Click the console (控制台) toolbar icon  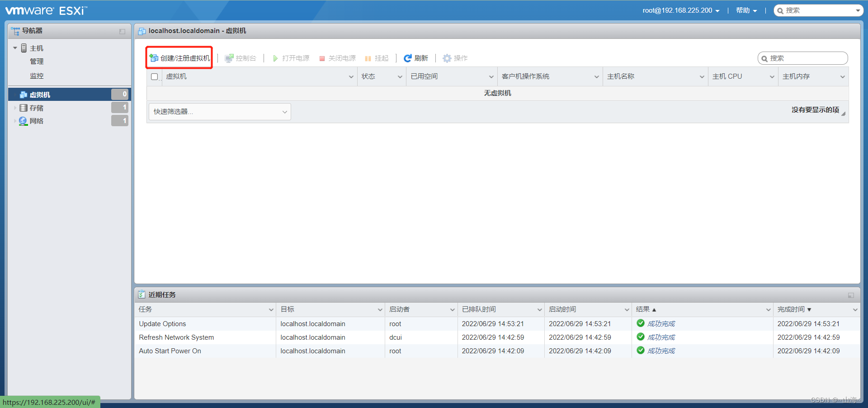[229, 58]
